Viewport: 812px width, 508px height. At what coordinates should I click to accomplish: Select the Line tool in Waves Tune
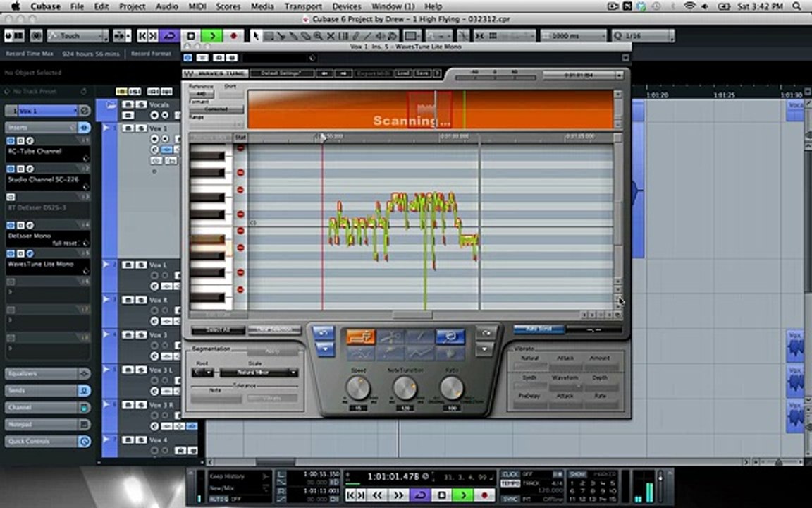pos(420,337)
